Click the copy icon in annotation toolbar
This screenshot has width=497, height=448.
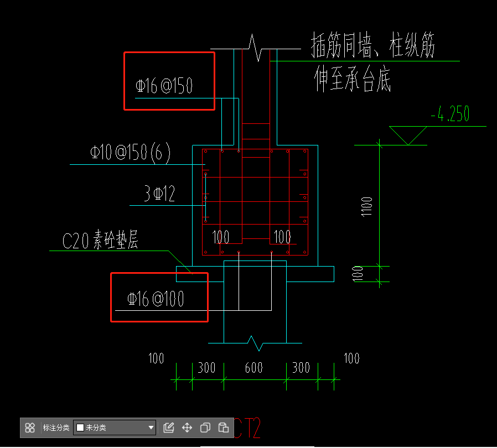click(205, 428)
